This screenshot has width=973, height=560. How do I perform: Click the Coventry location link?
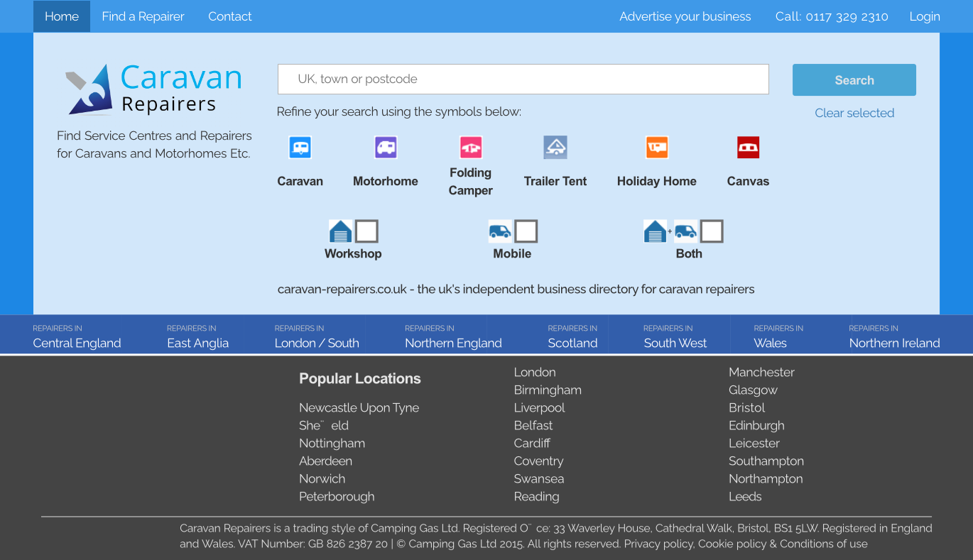point(538,461)
